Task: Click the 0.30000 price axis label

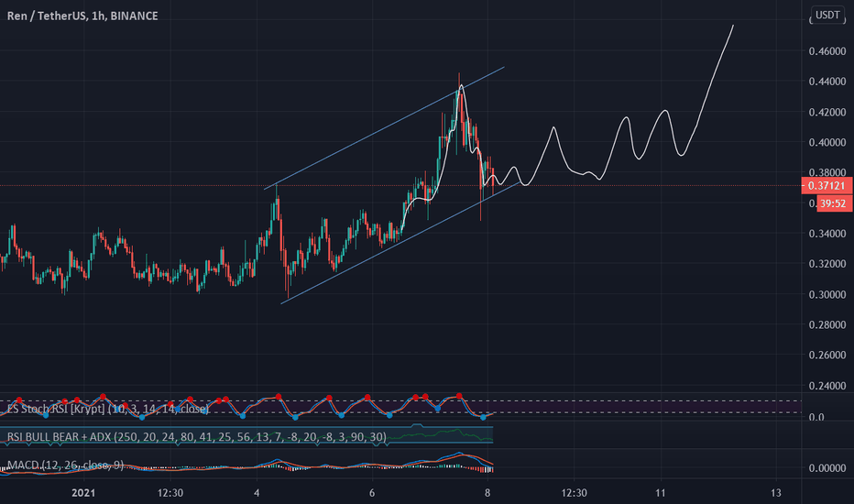Action: [827, 294]
